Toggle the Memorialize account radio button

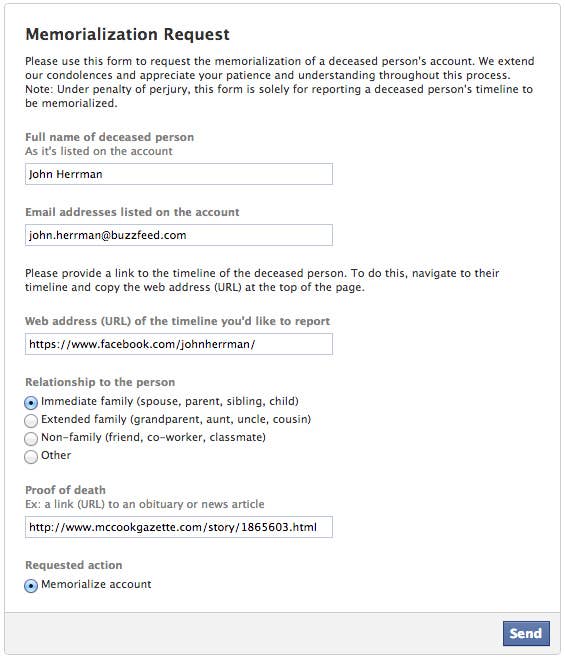(x=31, y=585)
